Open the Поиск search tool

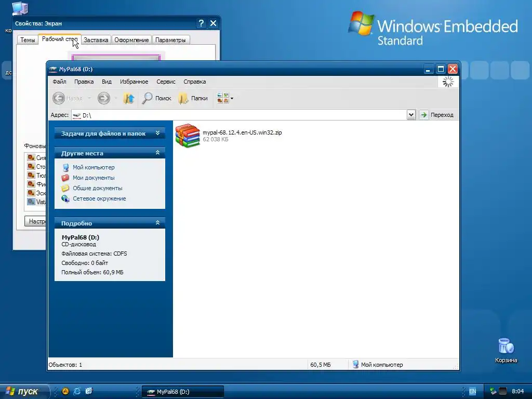coord(156,98)
